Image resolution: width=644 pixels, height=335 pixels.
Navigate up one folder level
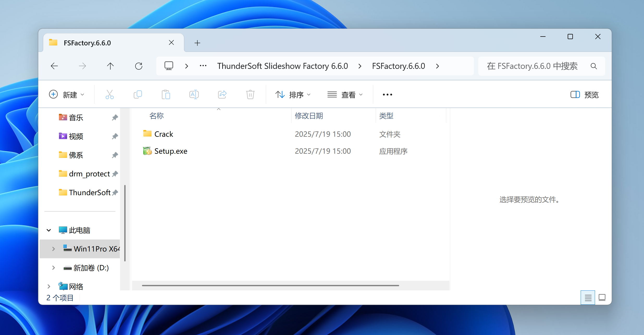pos(110,66)
